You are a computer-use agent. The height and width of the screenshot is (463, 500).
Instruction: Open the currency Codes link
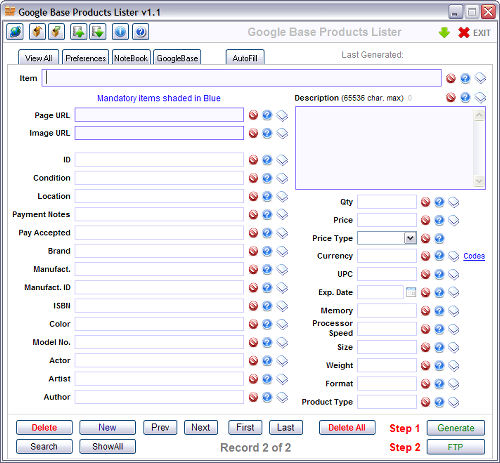point(474,256)
